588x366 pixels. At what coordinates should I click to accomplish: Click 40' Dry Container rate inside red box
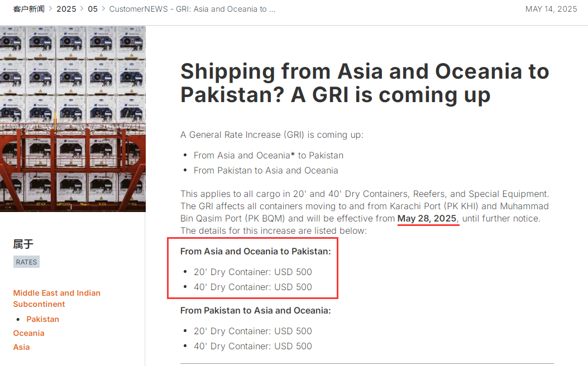[252, 287]
